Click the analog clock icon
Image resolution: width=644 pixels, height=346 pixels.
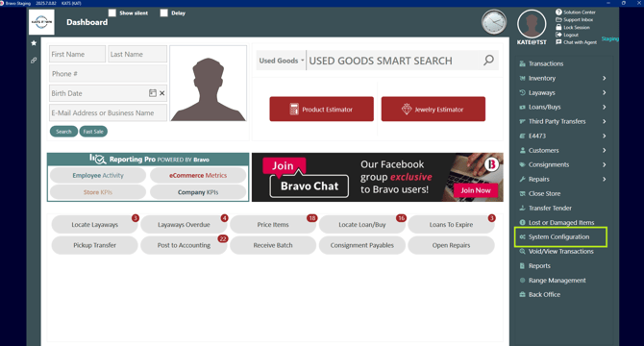click(494, 22)
